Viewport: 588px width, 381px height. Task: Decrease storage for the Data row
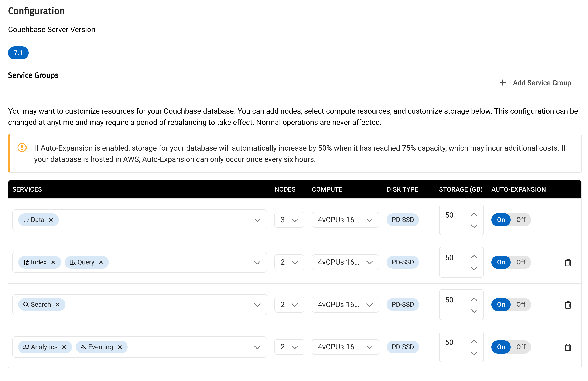(x=474, y=226)
